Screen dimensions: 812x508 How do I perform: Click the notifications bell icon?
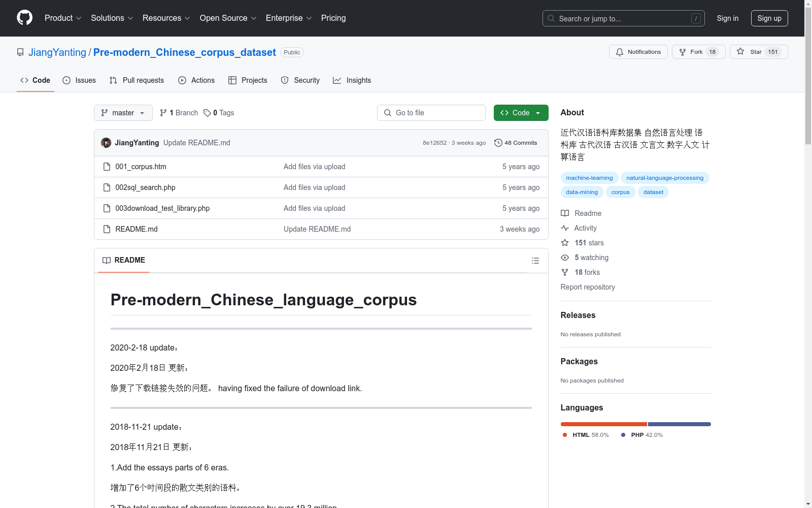tap(620, 52)
